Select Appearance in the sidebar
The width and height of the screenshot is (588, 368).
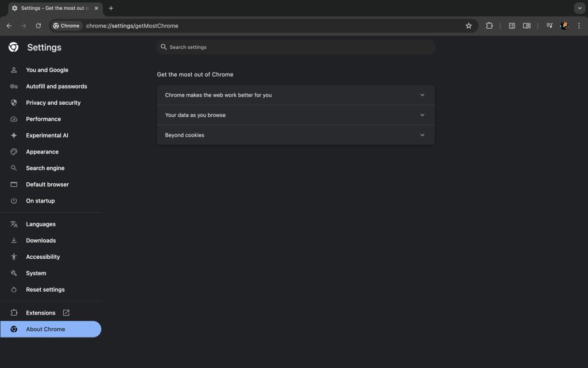pos(42,152)
